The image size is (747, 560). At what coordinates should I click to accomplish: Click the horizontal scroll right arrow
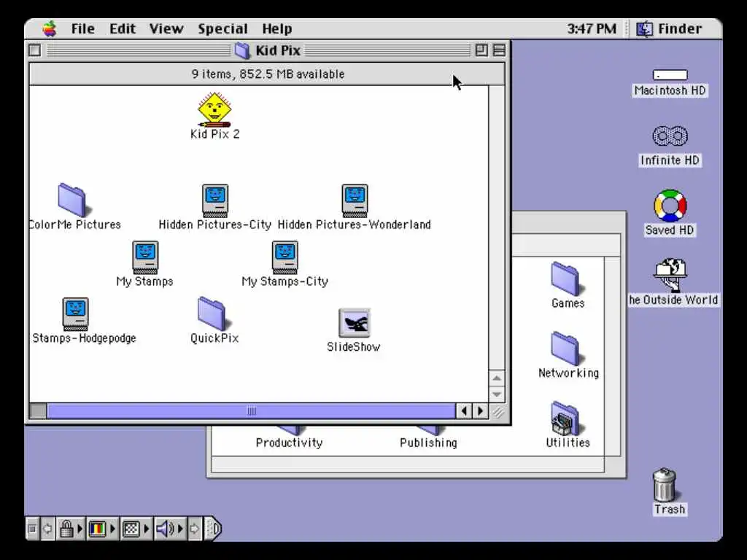coord(480,411)
